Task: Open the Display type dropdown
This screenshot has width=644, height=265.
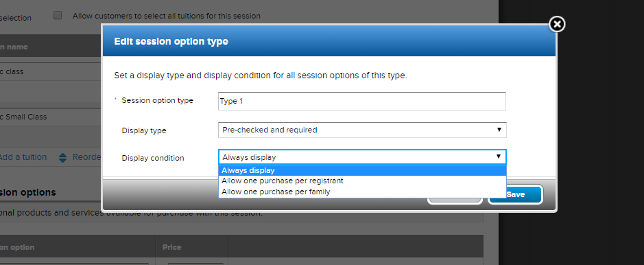Action: tap(362, 130)
